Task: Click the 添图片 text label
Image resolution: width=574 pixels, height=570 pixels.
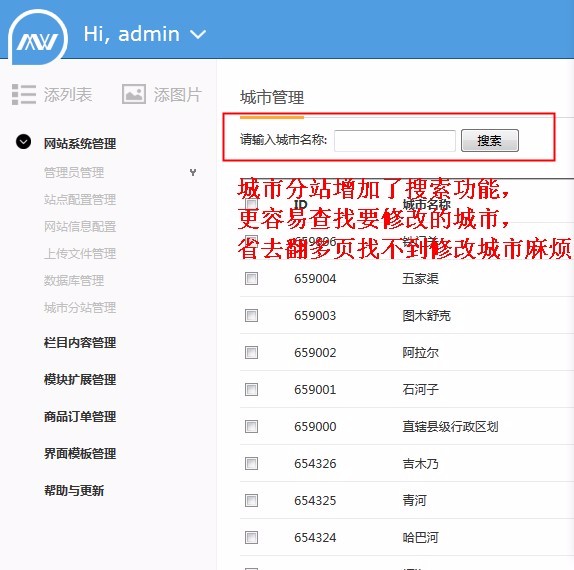Action: (x=178, y=95)
